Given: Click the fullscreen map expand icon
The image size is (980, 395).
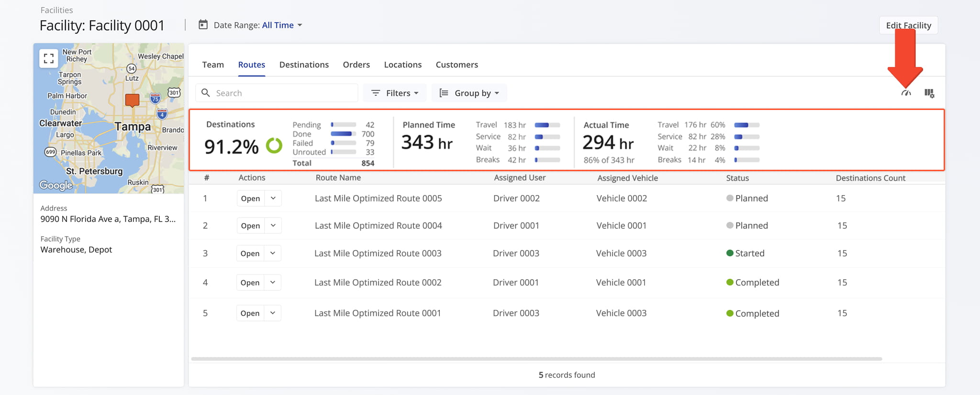Looking at the screenshot, I should click(48, 58).
